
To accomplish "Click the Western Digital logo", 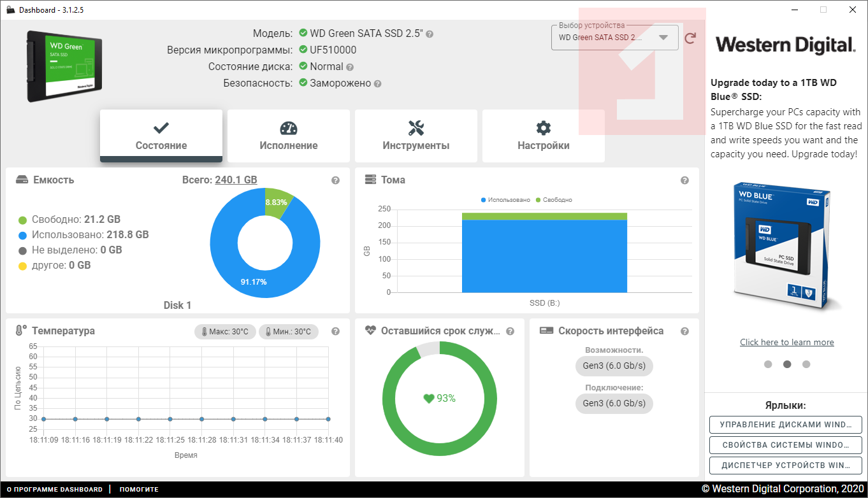I will [785, 45].
